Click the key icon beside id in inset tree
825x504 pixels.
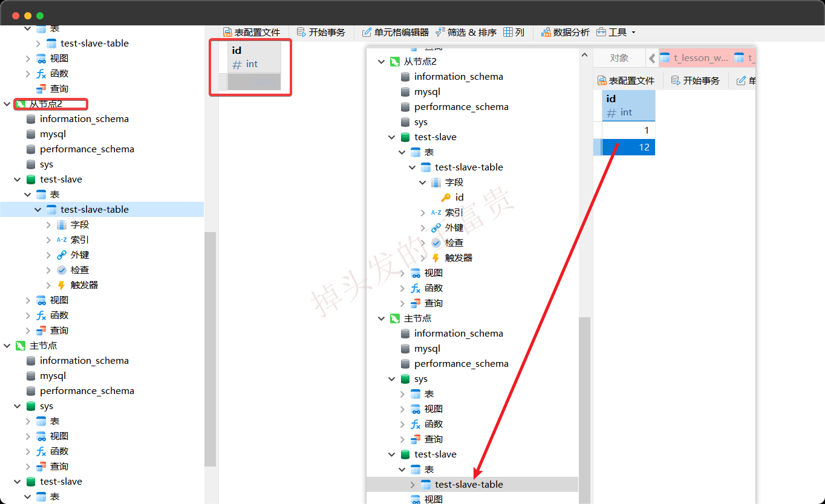pyautogui.click(x=446, y=197)
